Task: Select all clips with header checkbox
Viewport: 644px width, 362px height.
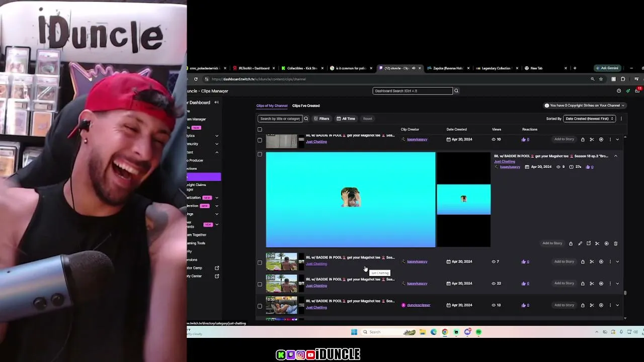Action: [x=260, y=129]
